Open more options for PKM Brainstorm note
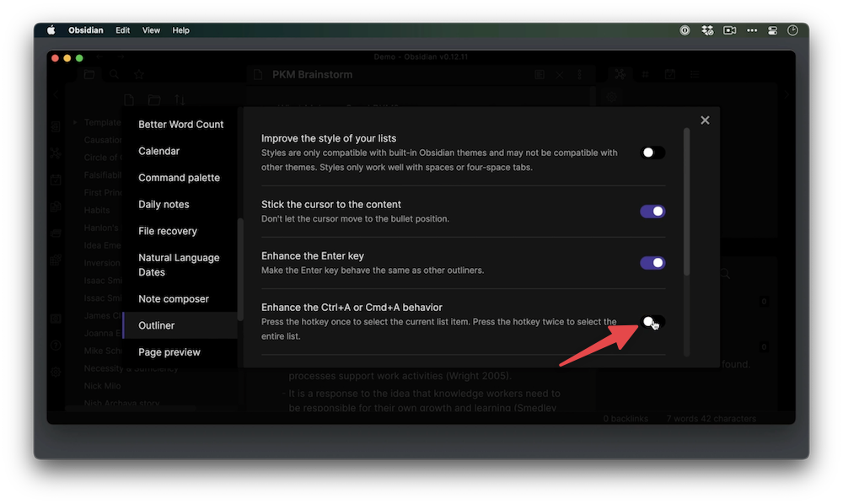Viewport: 843px width, 504px height. click(580, 75)
